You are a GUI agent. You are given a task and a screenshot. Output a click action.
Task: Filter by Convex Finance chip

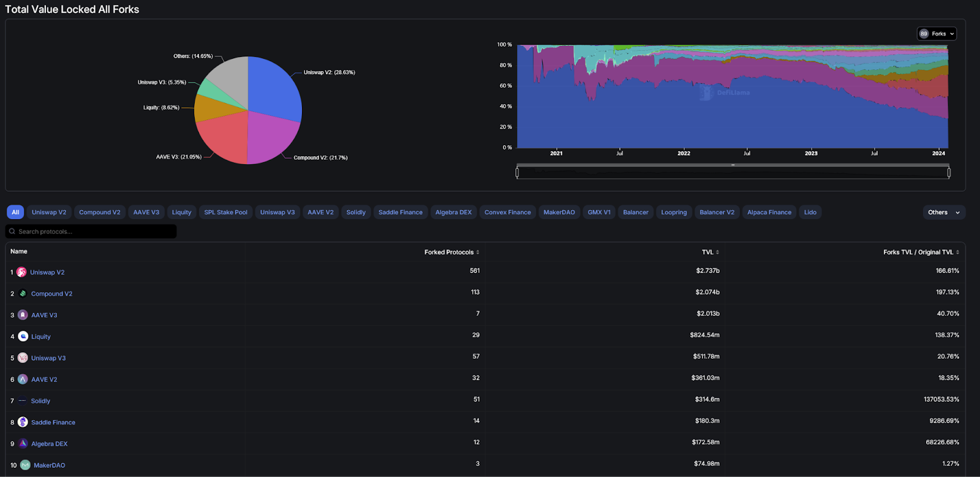click(x=508, y=212)
